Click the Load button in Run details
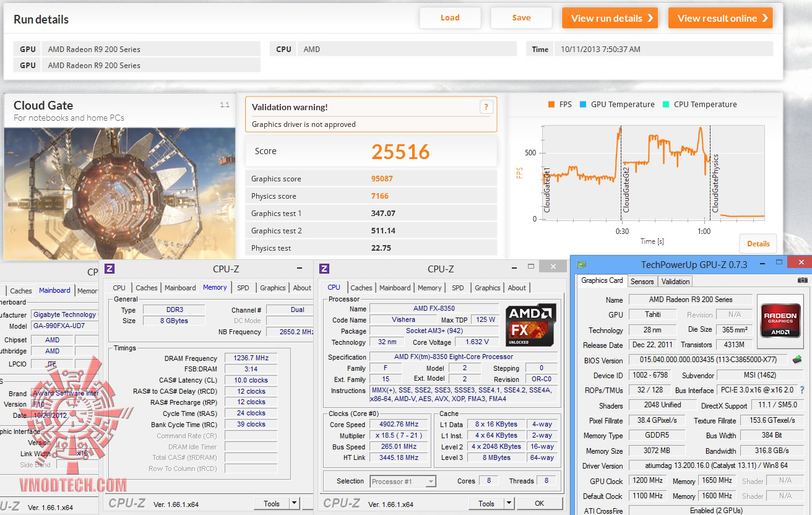This screenshot has width=812, height=515. [450, 18]
